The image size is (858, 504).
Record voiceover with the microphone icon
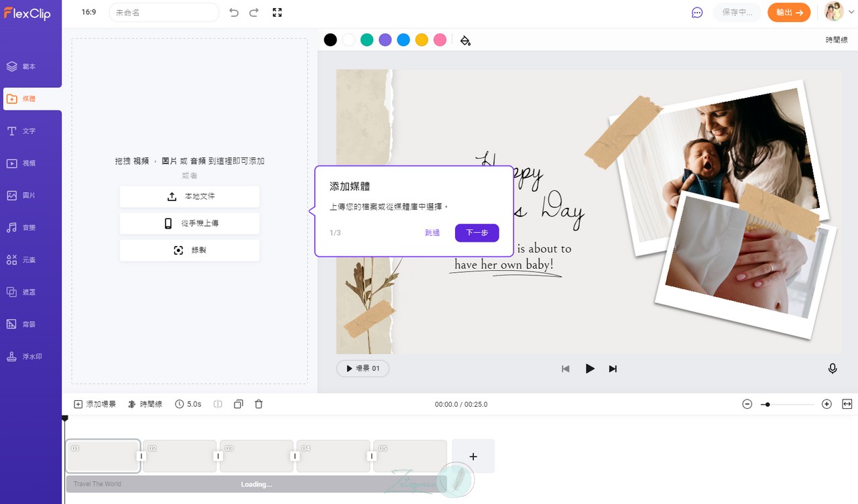click(833, 369)
